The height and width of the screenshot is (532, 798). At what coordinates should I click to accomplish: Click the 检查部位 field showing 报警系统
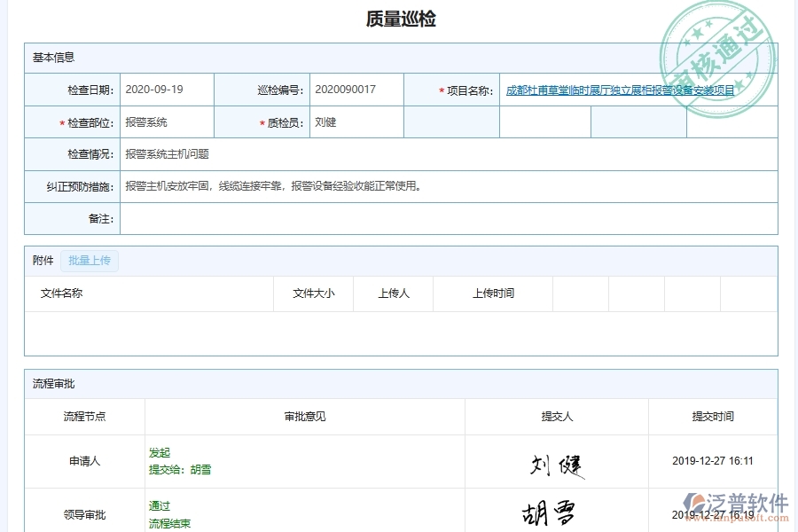click(x=151, y=121)
